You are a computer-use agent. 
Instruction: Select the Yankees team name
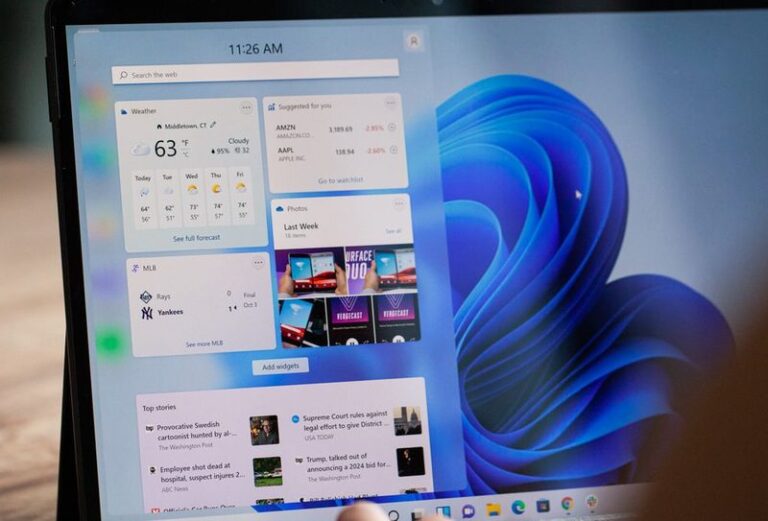pos(170,312)
